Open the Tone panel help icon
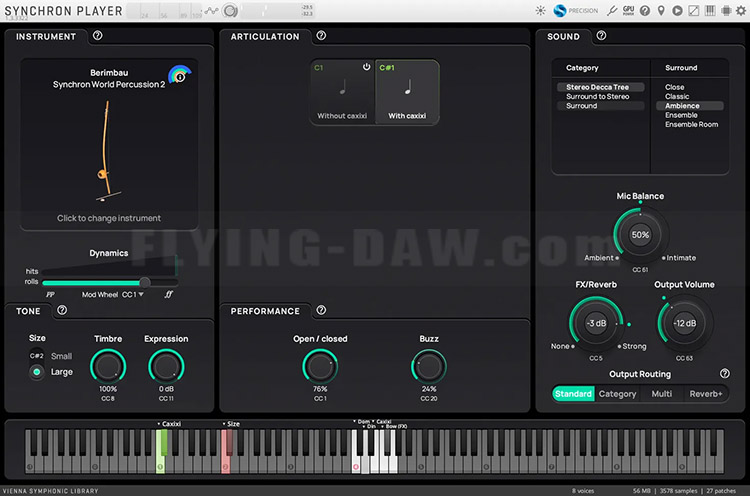This screenshot has width=750, height=496. (62, 310)
